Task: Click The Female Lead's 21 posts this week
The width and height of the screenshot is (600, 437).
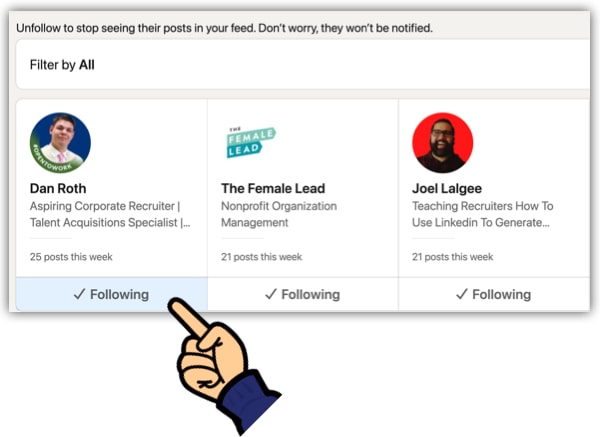Action: pos(261,257)
